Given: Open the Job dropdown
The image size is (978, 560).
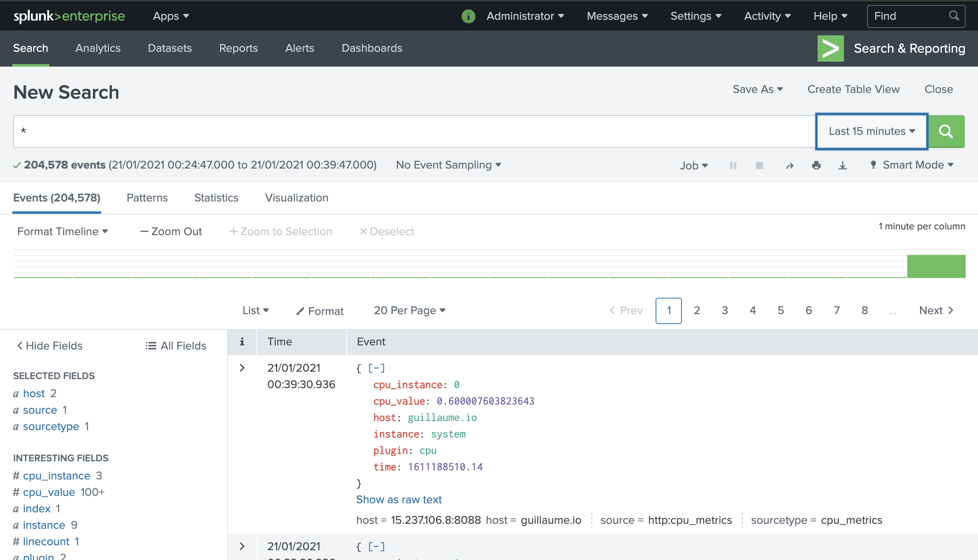Looking at the screenshot, I should click(x=693, y=165).
